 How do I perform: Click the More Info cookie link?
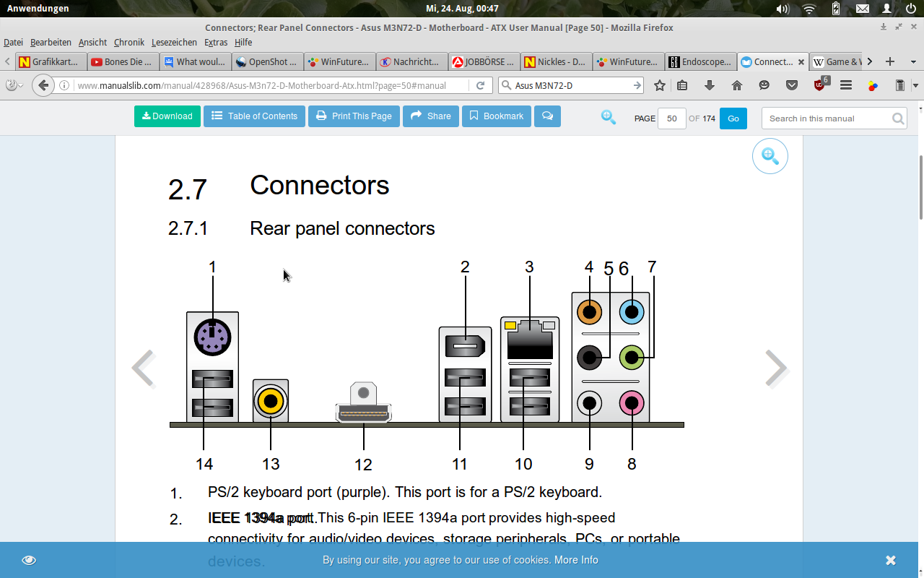point(576,560)
